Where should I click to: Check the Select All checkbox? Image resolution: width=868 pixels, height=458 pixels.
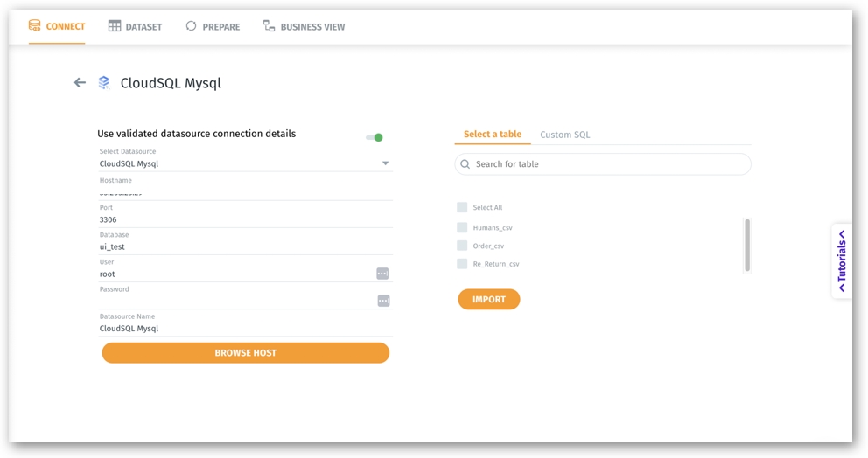pos(462,207)
